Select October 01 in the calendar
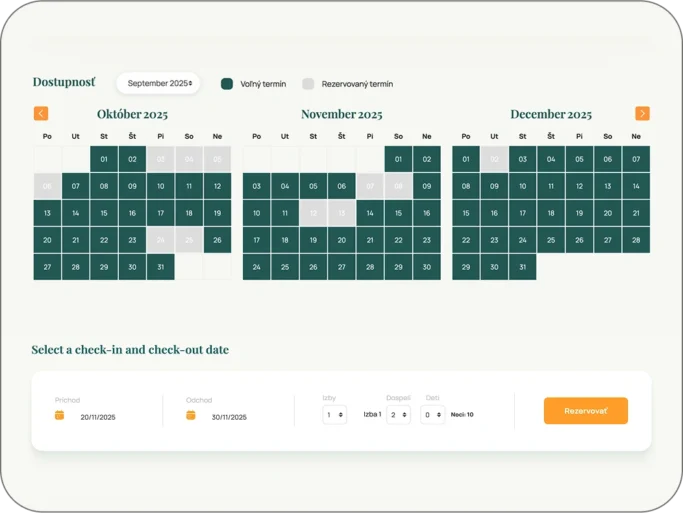 pyautogui.click(x=104, y=159)
